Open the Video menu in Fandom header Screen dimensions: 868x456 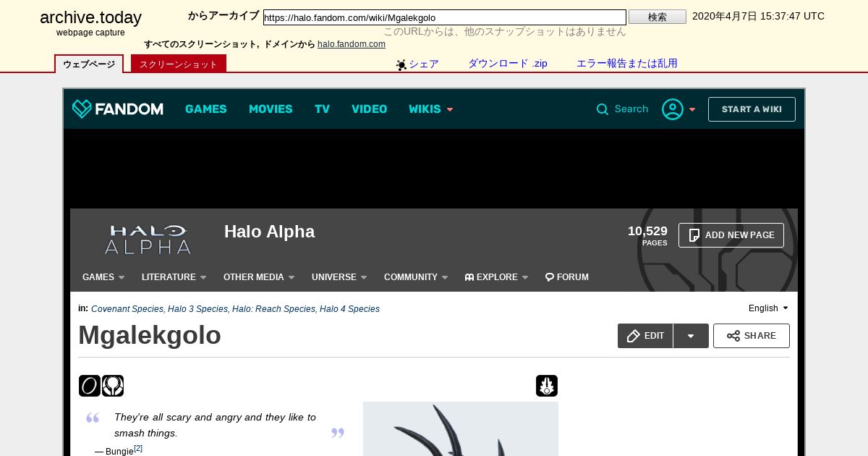[x=370, y=109]
